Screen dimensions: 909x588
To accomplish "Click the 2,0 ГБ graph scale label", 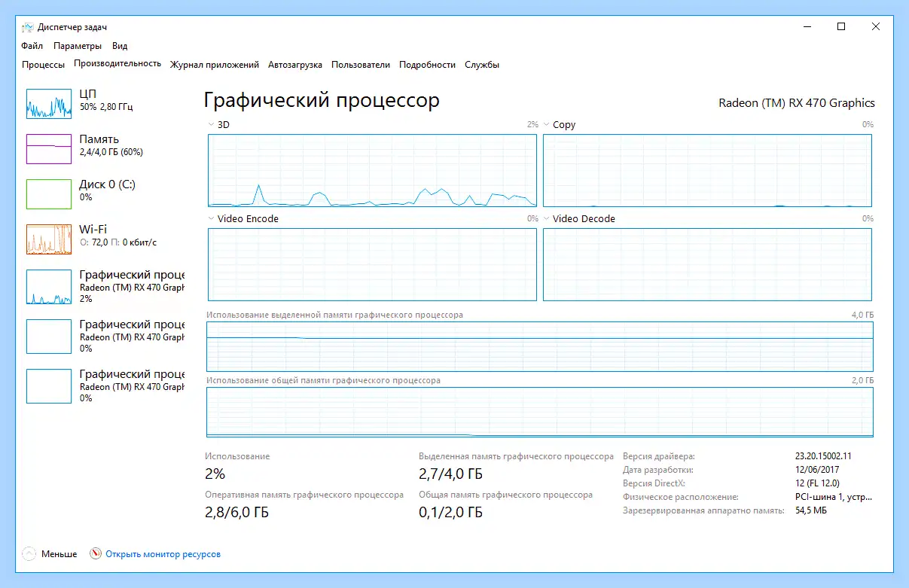I will pos(863,380).
